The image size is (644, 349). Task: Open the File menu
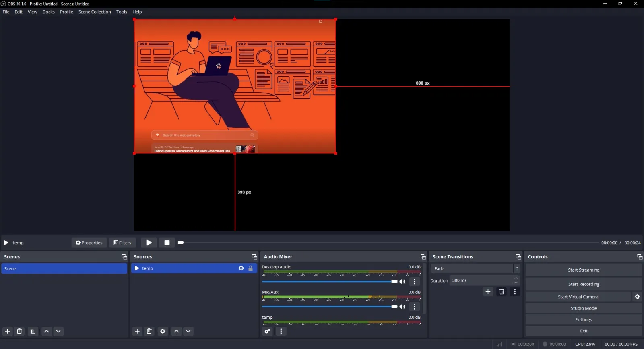[x=6, y=12]
